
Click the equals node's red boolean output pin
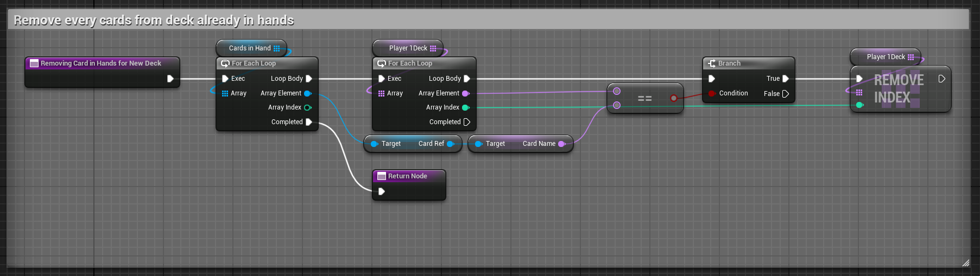click(673, 98)
